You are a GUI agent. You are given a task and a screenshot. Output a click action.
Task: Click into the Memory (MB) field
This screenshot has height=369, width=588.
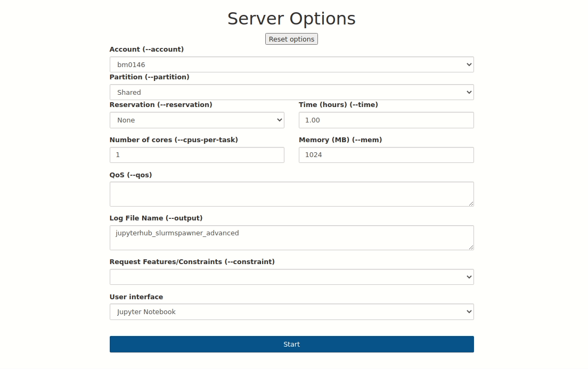(x=386, y=155)
